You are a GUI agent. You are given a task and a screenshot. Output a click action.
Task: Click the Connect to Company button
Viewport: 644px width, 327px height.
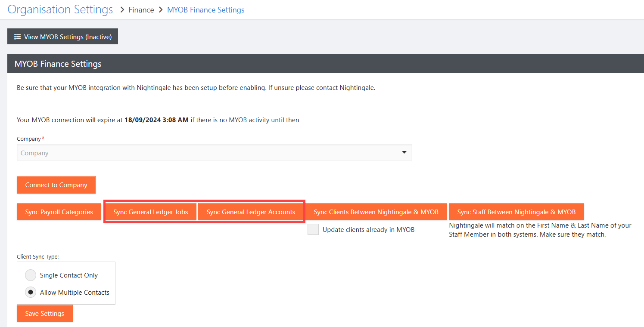tap(56, 185)
